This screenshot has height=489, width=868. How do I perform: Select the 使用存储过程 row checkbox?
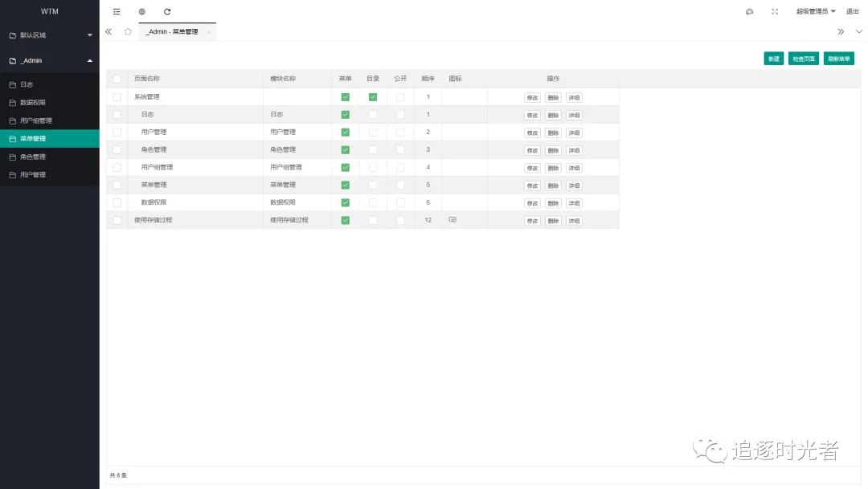[117, 220]
